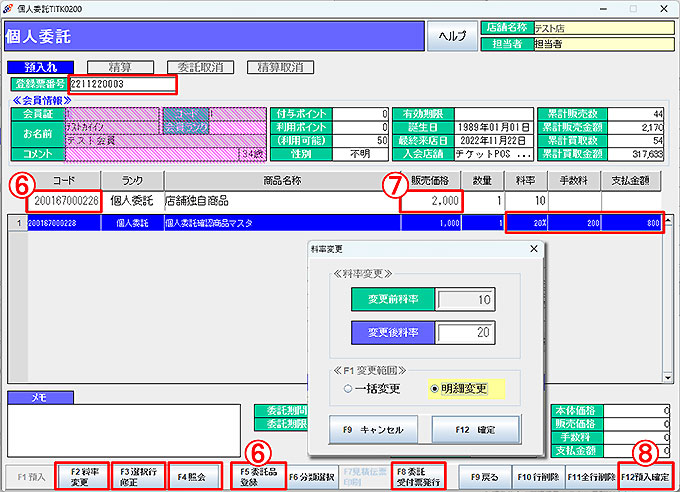Click the row's 20% rate cell
This screenshot has height=492, width=680.
[526, 223]
